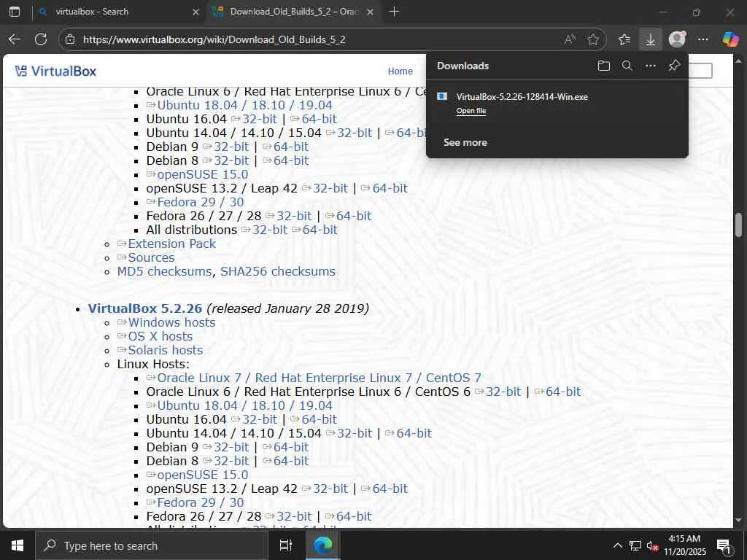Viewport: 747px width, 560px height.
Task: Click the address bar URL
Action: (214, 39)
